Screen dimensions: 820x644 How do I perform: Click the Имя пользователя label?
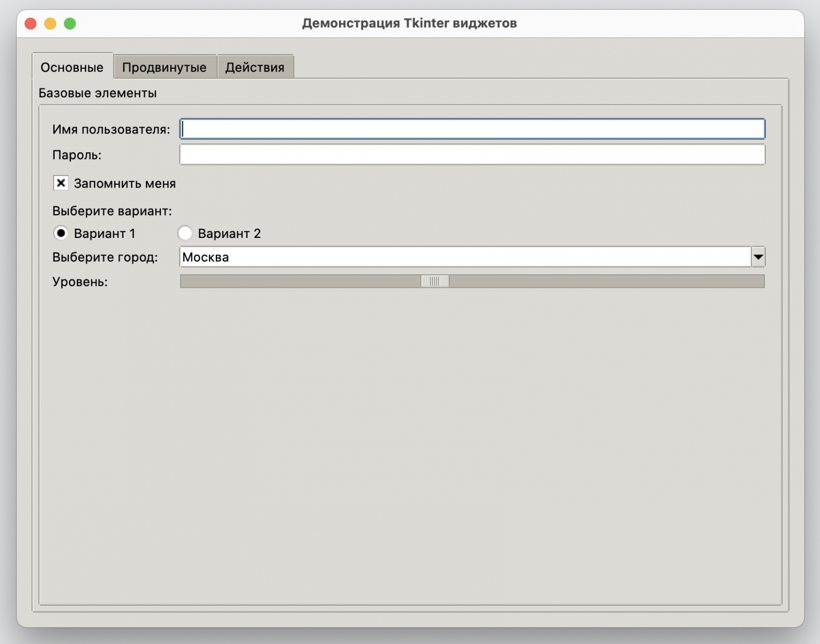110,128
